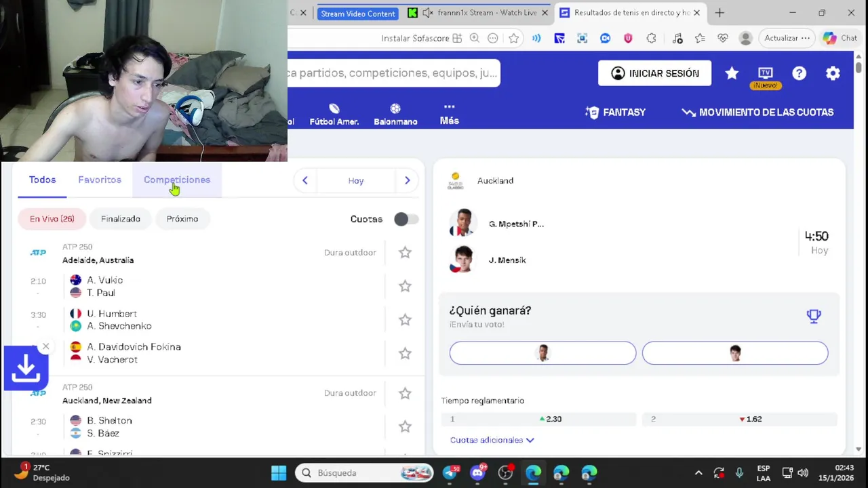The width and height of the screenshot is (868, 488).
Task: Click the Actualizar browser button
Action: click(x=787, y=39)
